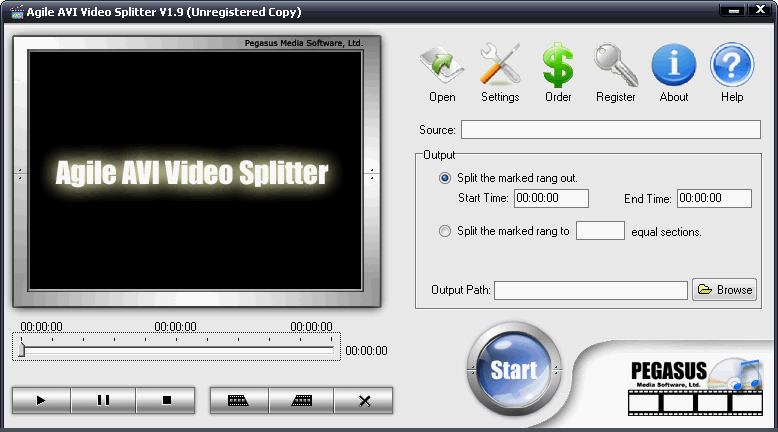The image size is (778, 432).
Task: Click the 'Pegasus Media Software, Ltd.' text
Action: (304, 43)
